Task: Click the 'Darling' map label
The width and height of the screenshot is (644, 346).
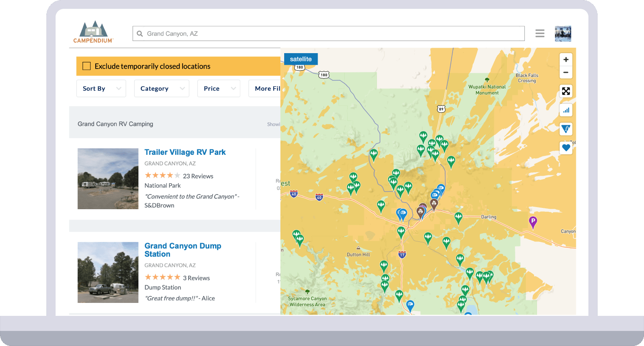Action: [x=489, y=217]
